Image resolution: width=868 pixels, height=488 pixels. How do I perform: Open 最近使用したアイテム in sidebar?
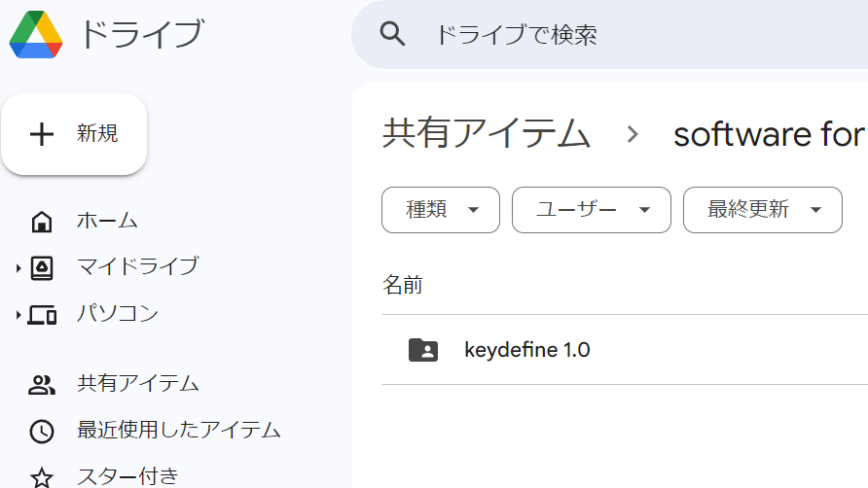tap(179, 430)
